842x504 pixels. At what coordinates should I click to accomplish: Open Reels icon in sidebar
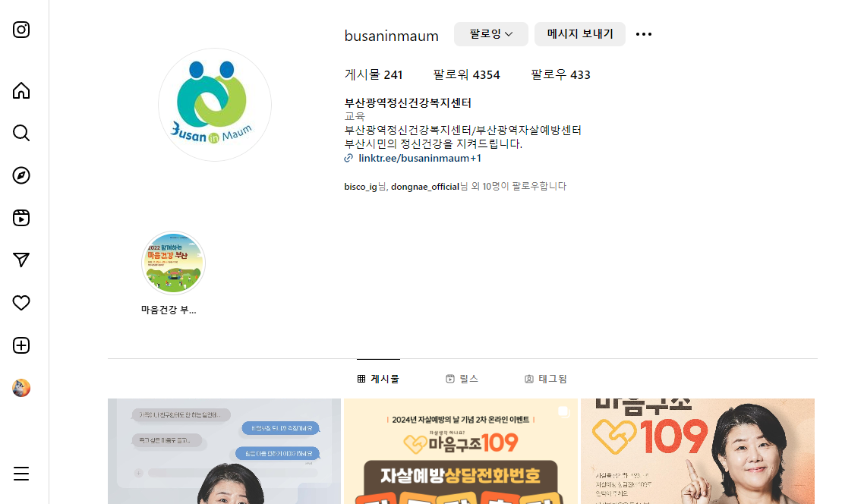(21, 218)
